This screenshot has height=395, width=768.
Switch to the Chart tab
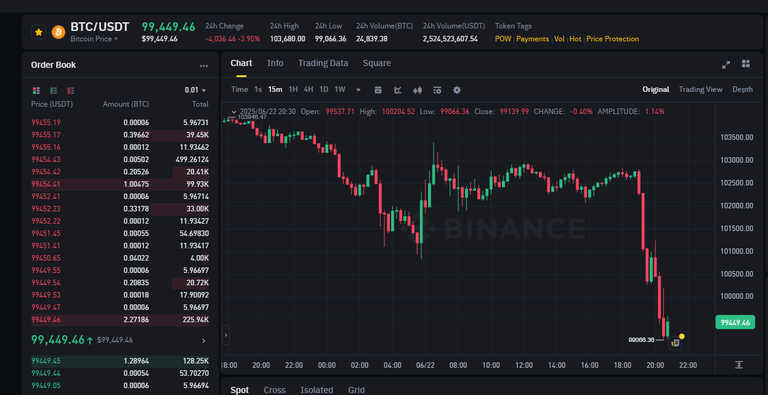(x=241, y=63)
